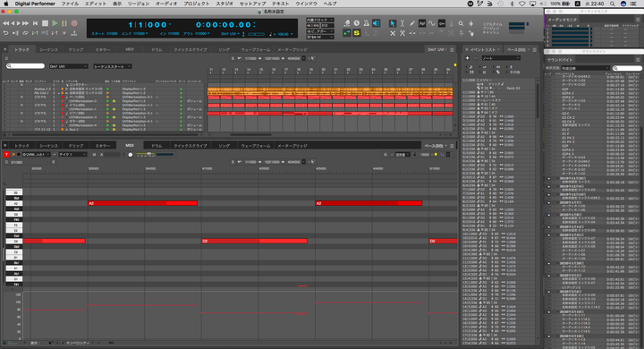
Task: Open the ノート event type dropdown
Action: coord(501,58)
